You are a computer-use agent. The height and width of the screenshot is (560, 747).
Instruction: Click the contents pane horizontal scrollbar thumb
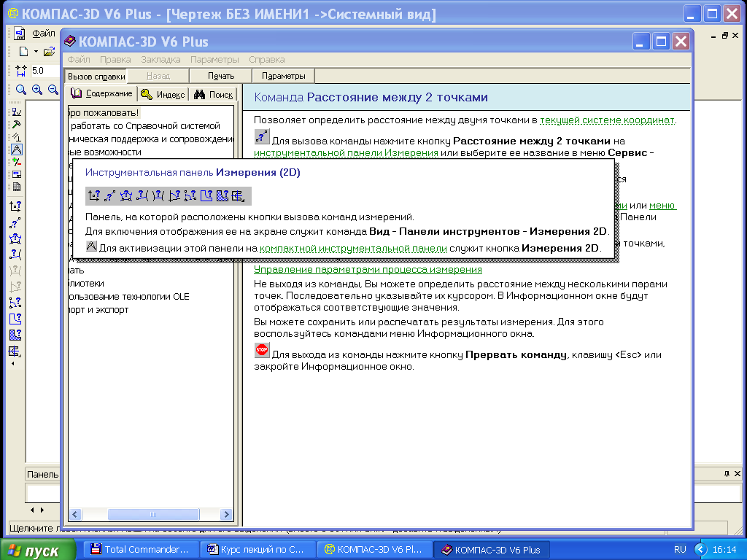(x=153, y=514)
